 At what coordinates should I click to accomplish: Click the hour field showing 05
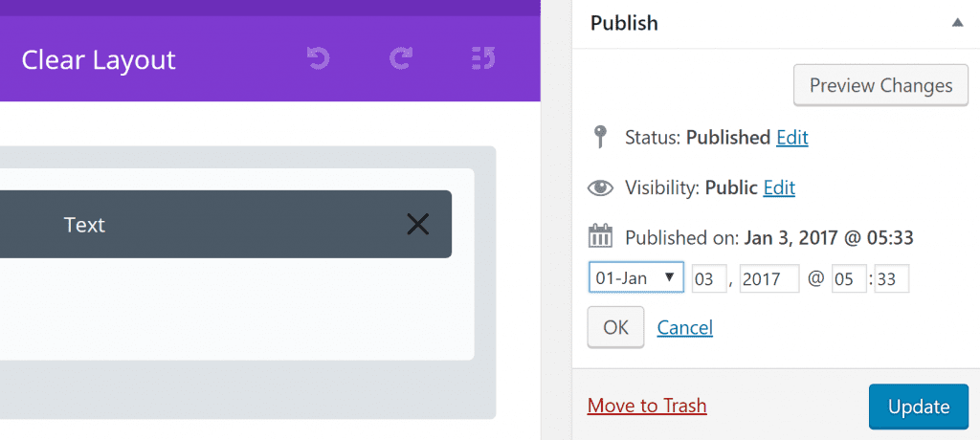click(x=849, y=278)
